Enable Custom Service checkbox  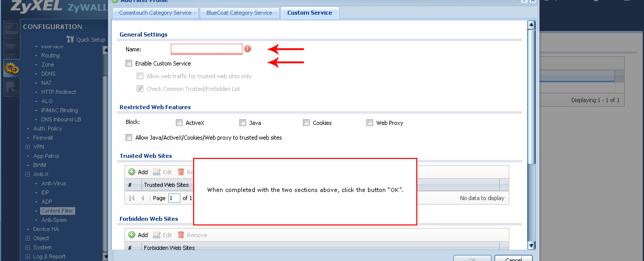click(129, 63)
